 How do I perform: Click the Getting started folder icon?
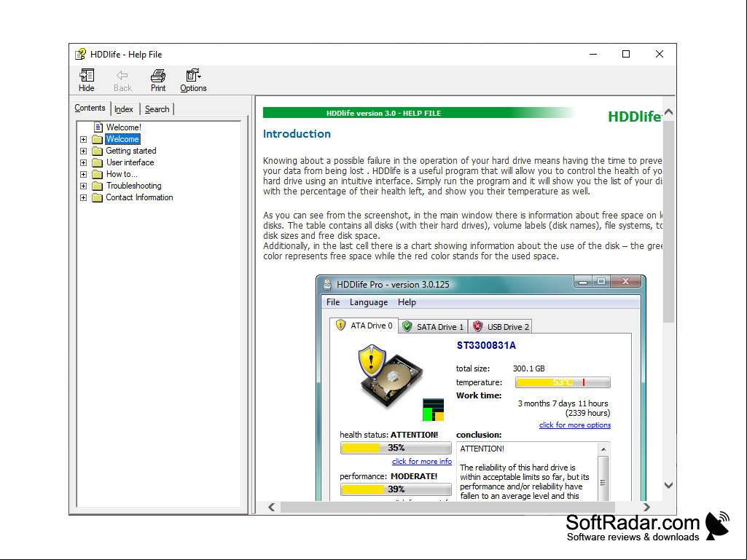97,151
